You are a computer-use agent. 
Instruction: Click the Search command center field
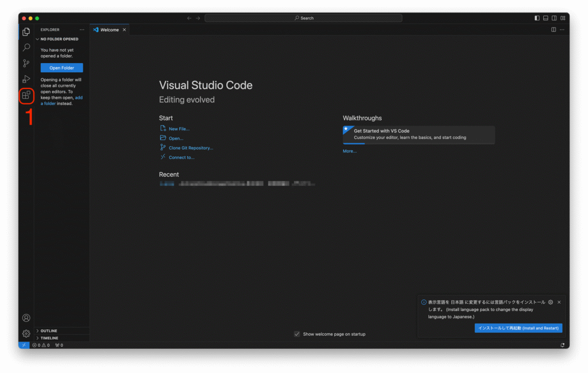click(x=303, y=18)
